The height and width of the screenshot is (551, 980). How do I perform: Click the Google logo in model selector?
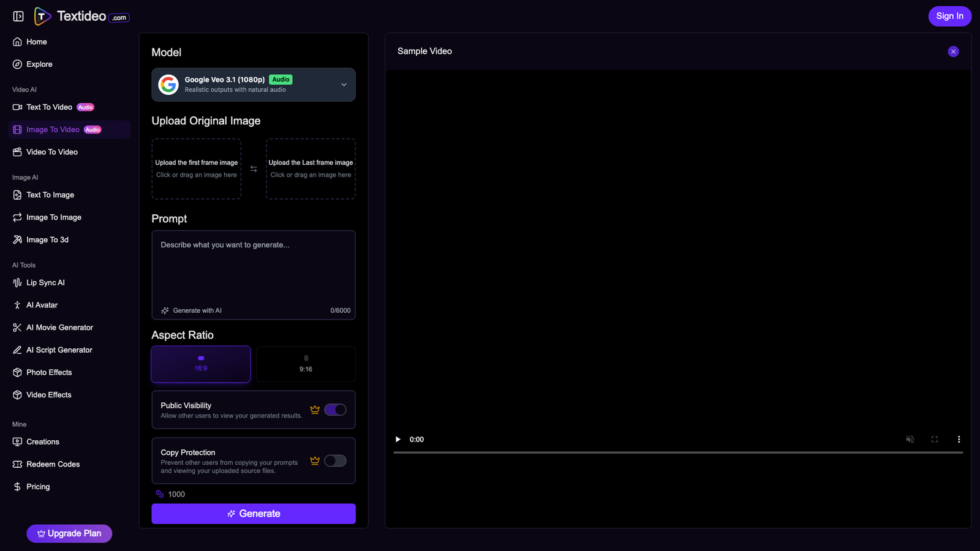(x=168, y=84)
